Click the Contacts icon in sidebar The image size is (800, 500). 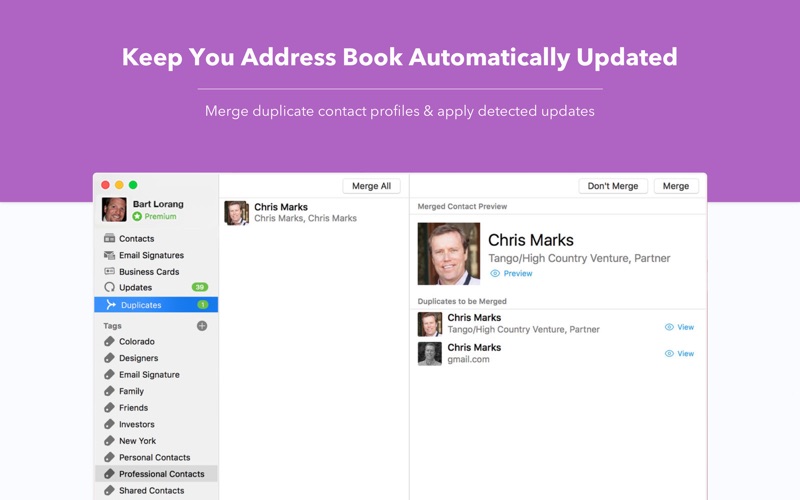point(109,239)
